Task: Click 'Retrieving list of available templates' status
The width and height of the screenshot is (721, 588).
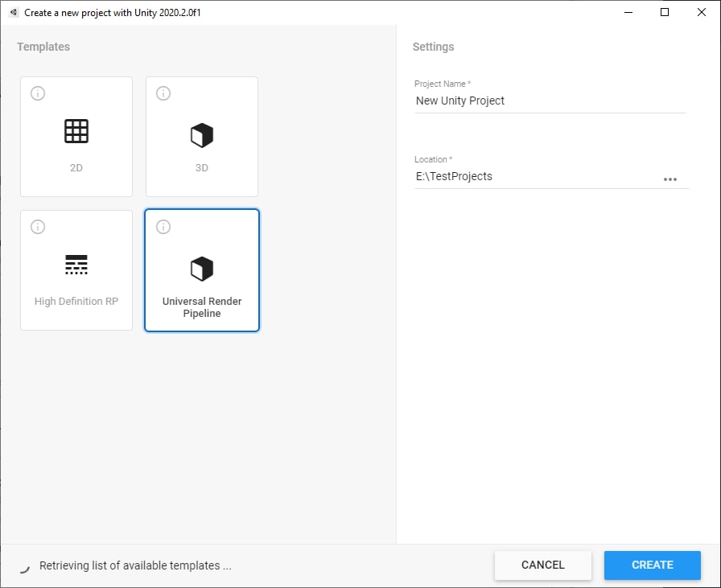Action: click(x=135, y=565)
